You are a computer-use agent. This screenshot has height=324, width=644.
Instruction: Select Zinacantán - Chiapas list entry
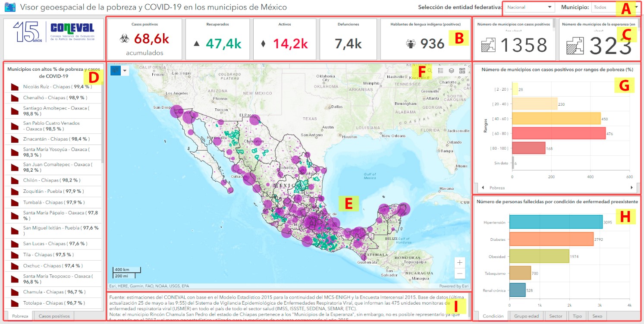[53, 139]
